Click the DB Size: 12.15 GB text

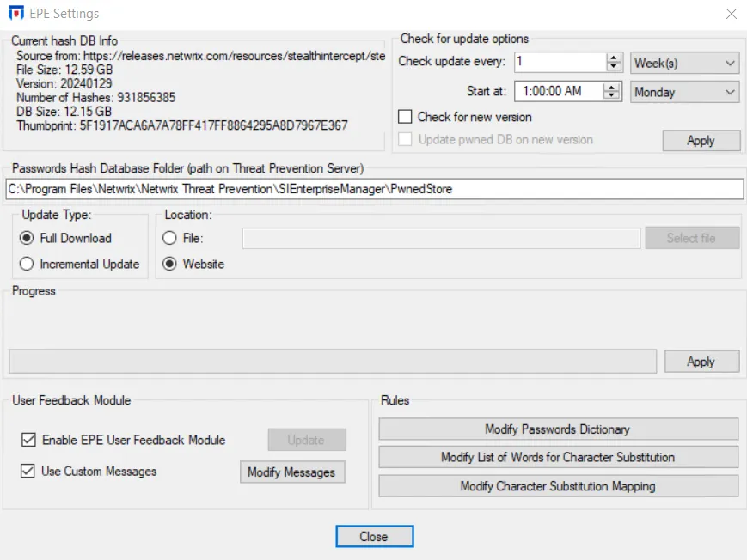pyautogui.click(x=64, y=112)
